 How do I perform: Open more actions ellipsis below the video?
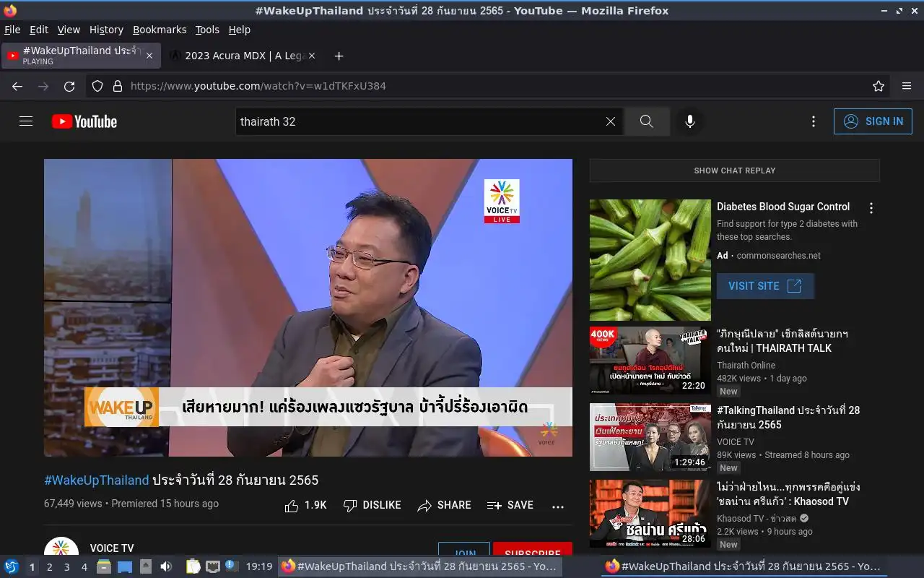point(558,506)
